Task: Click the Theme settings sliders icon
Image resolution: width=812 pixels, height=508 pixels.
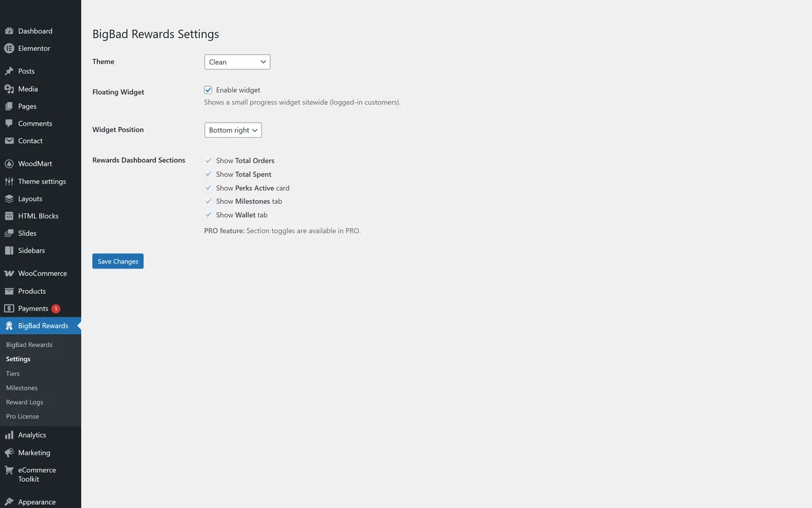Action: (9, 182)
